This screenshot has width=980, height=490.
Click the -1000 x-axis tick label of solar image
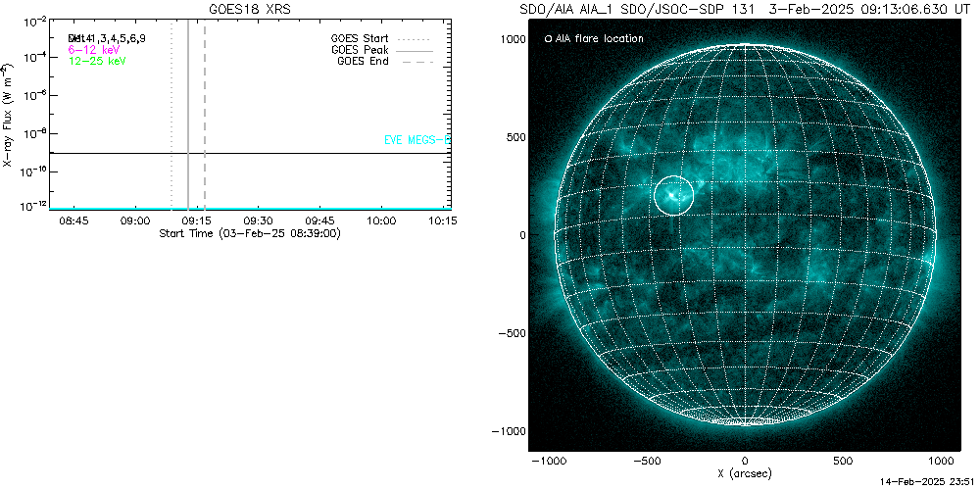click(548, 462)
